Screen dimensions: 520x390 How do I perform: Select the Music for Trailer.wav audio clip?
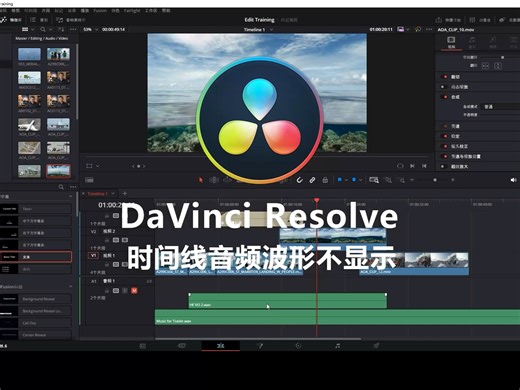coord(337,317)
